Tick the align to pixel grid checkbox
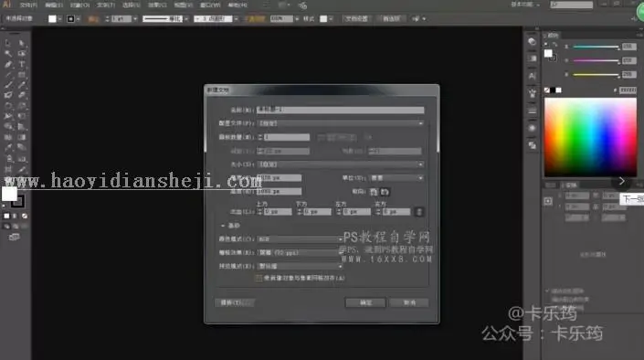The height and width of the screenshot is (360, 644). pos(259,278)
